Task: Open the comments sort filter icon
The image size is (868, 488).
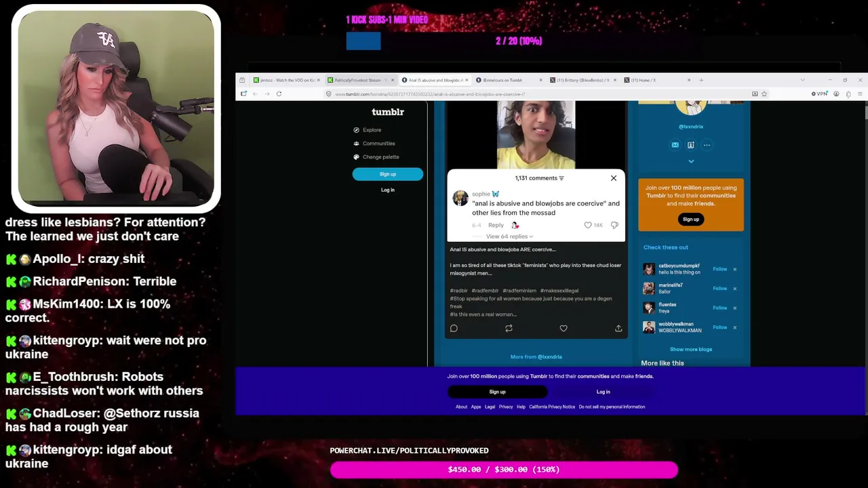Action: coord(561,178)
